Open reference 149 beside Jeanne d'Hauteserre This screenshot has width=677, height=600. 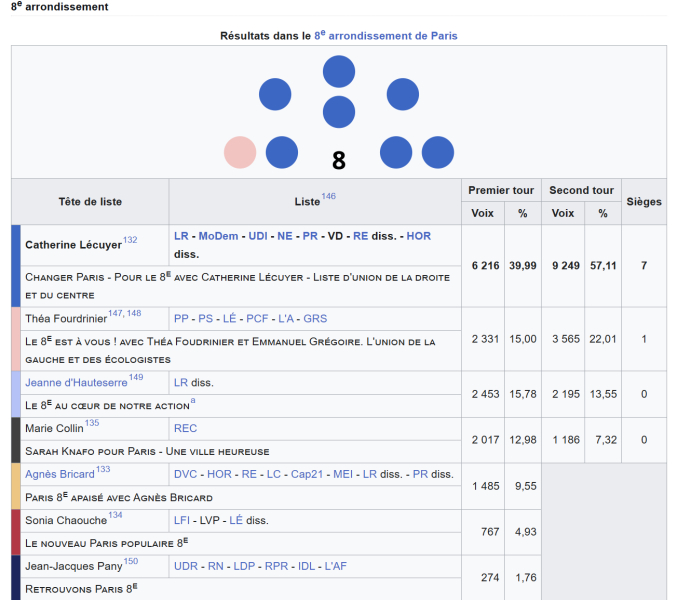[136, 378]
